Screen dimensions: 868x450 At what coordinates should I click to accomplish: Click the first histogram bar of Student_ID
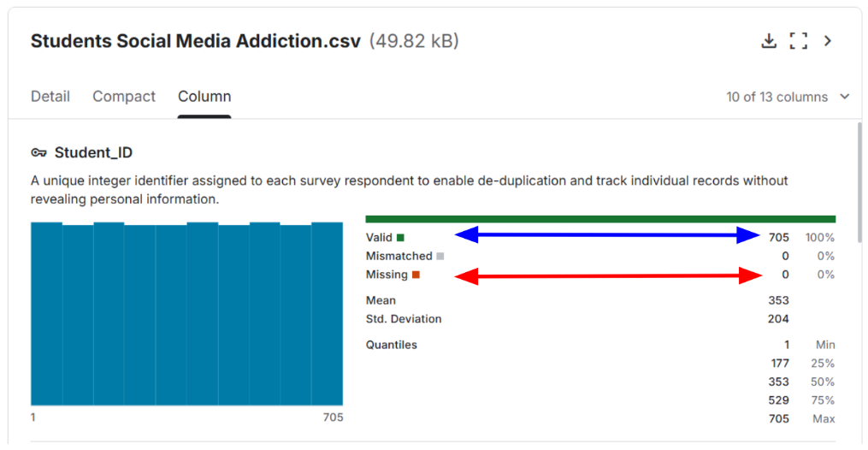(x=46, y=313)
